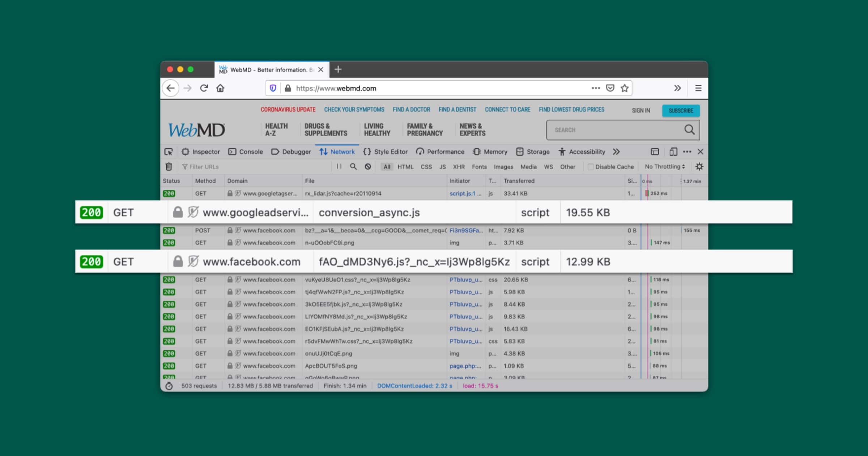
Task: Pause network recording
Action: (x=339, y=166)
